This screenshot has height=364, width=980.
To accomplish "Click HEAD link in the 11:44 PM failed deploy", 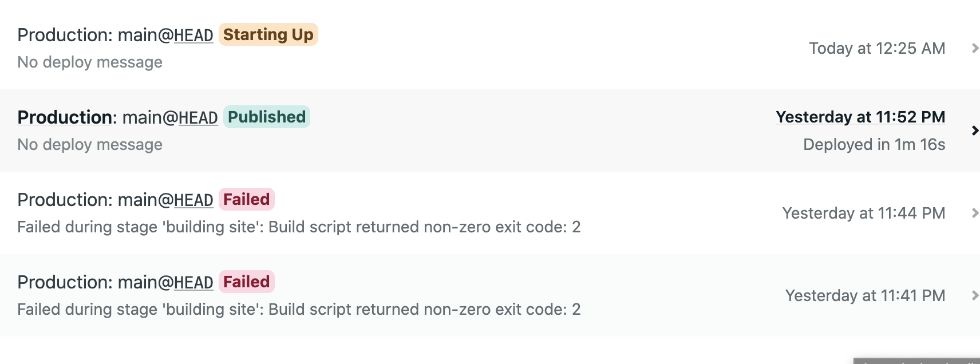I will tap(193, 200).
